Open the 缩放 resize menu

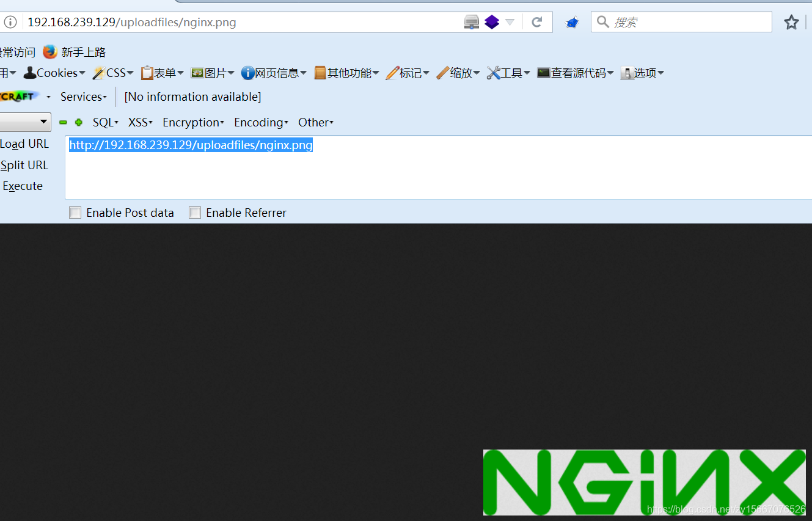[x=458, y=73]
